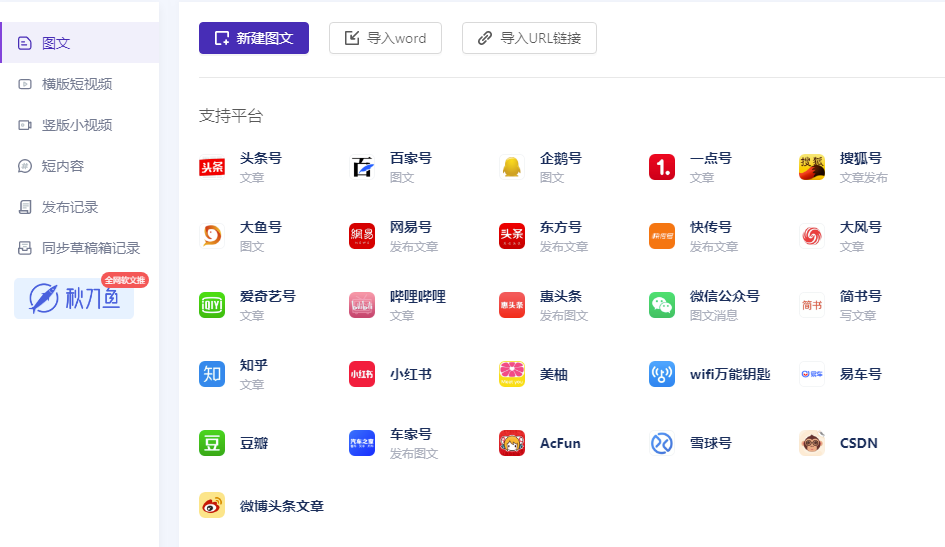Open the 网易号 red icon
The width and height of the screenshot is (945, 547).
(x=362, y=236)
